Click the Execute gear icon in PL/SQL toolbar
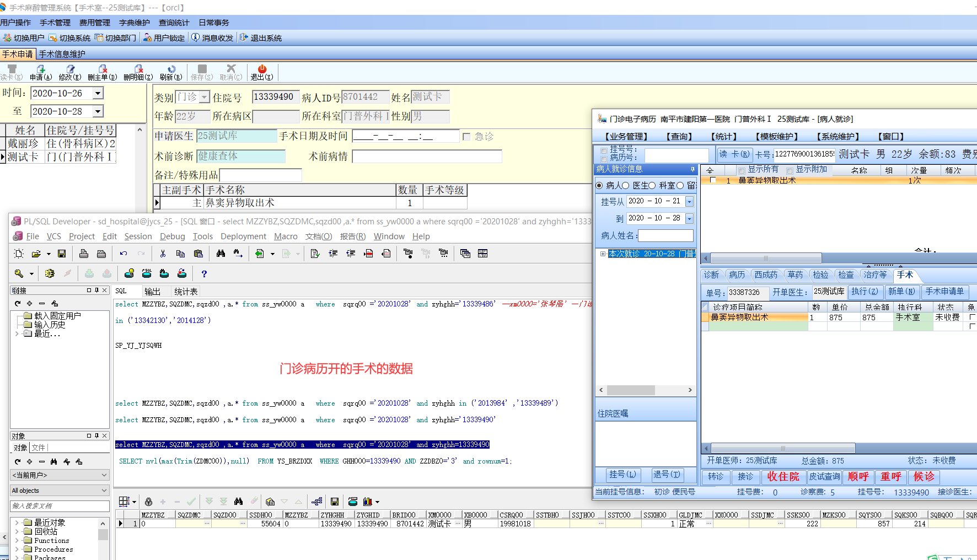977x560 pixels. click(50, 273)
